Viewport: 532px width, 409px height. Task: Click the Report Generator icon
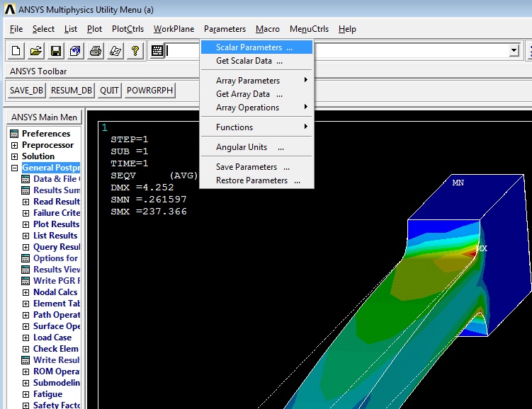point(115,51)
